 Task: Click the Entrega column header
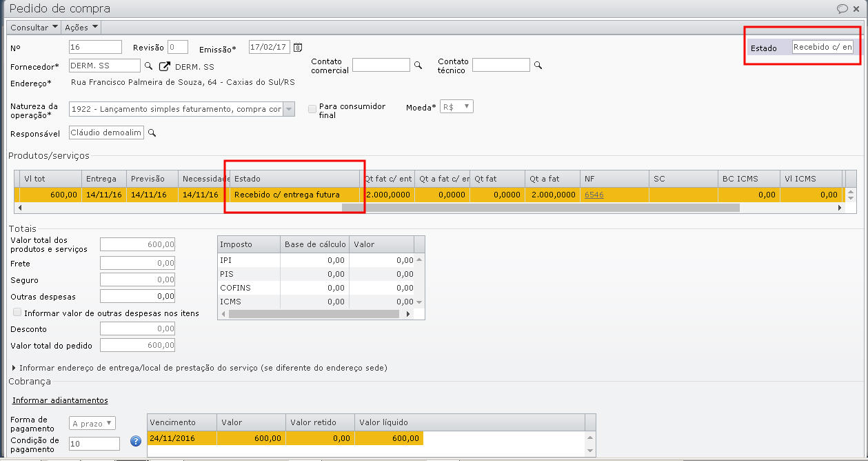(x=104, y=179)
